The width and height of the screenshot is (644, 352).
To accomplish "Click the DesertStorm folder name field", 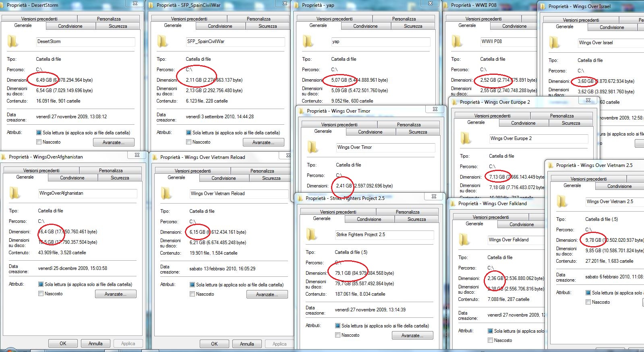I will point(85,42).
